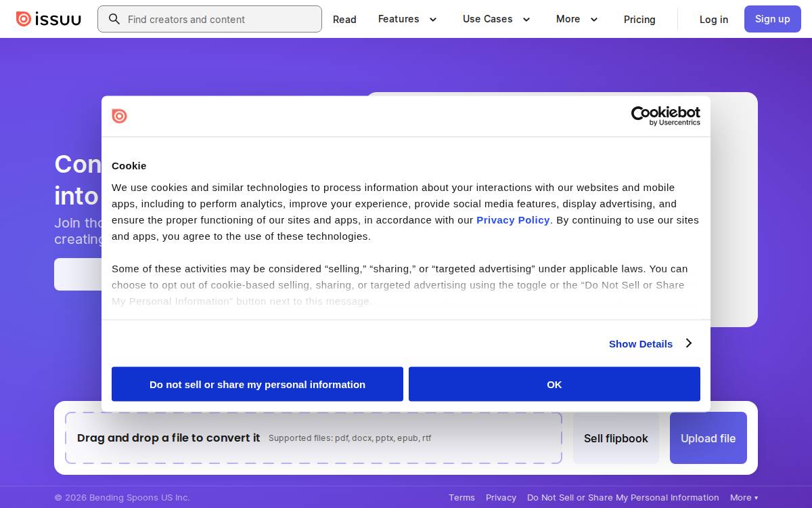Click the drag and drop file area

[313, 438]
